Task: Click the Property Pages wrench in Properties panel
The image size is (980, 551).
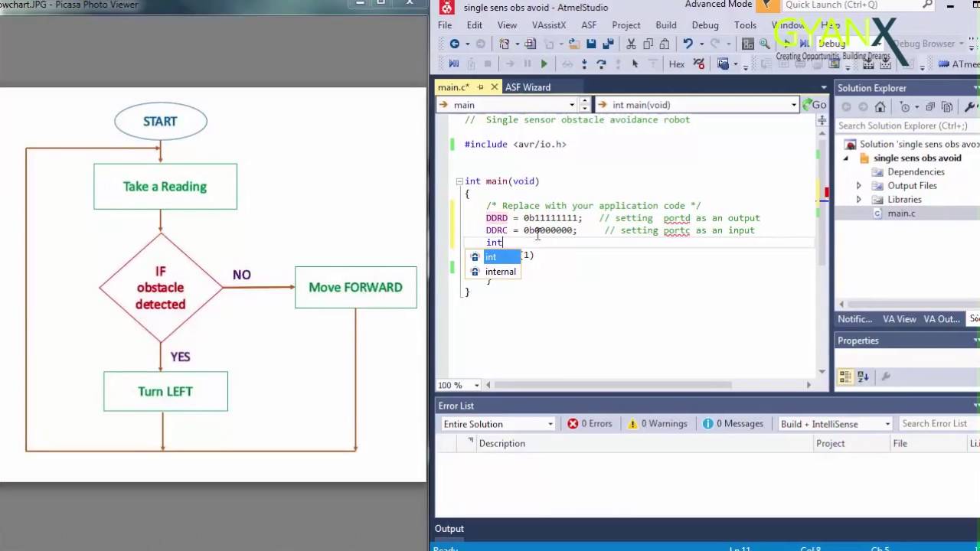Action: pyautogui.click(x=886, y=377)
